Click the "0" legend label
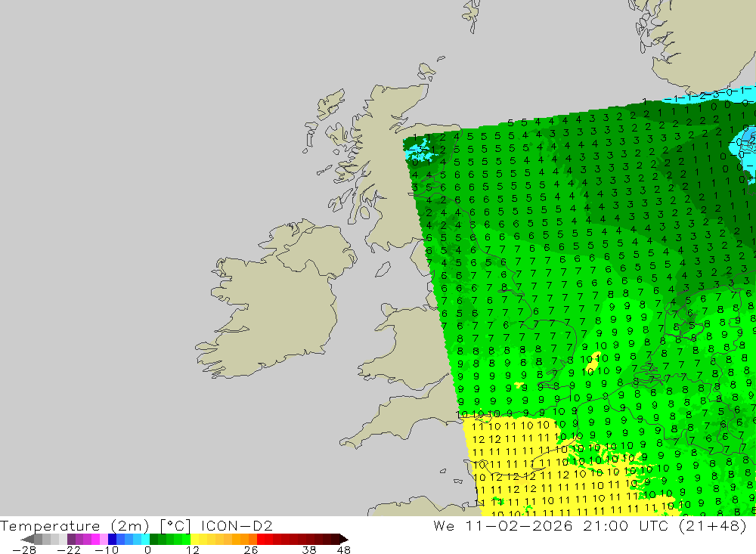 point(147,549)
